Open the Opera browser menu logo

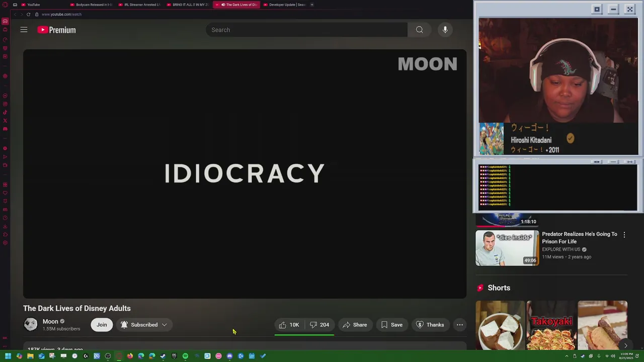[x=5, y=5]
